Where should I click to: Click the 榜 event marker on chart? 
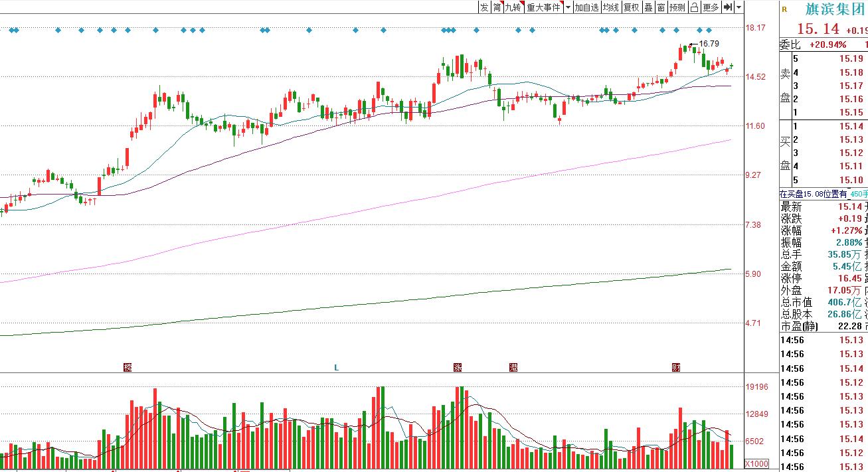[x=128, y=367]
